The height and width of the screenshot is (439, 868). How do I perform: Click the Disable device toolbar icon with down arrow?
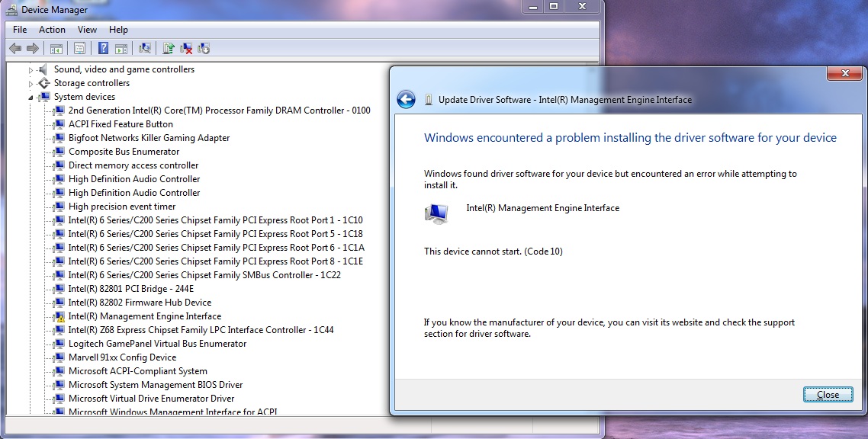(x=204, y=49)
